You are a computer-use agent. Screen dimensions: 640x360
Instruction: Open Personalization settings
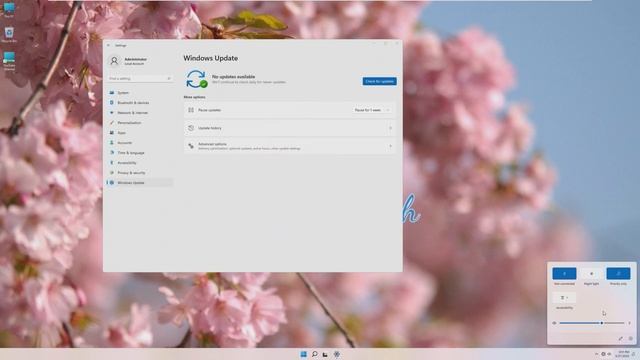point(140,123)
